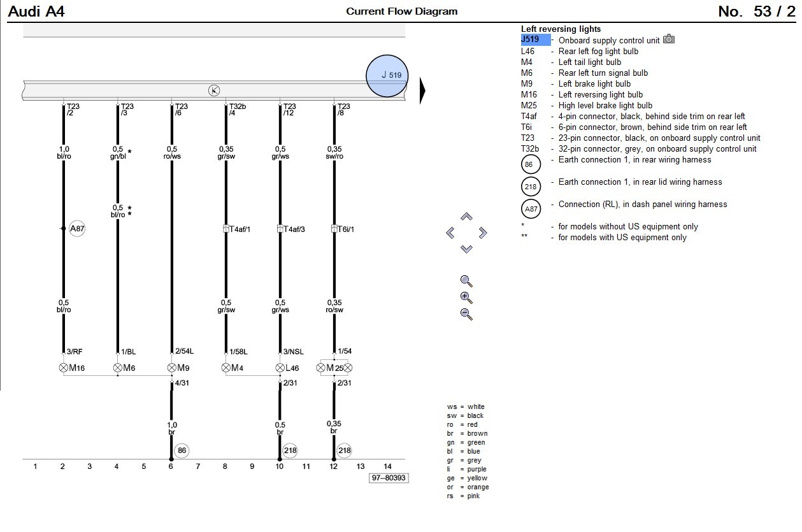Viewport: 802px width, 532px height.
Task: Go to next page via black arrow
Action: click(422, 92)
